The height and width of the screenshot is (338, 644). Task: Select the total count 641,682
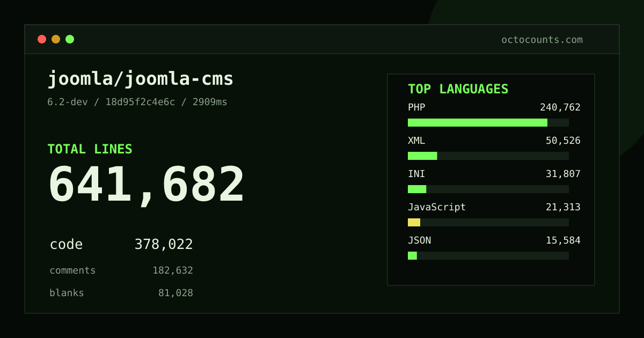point(146,185)
